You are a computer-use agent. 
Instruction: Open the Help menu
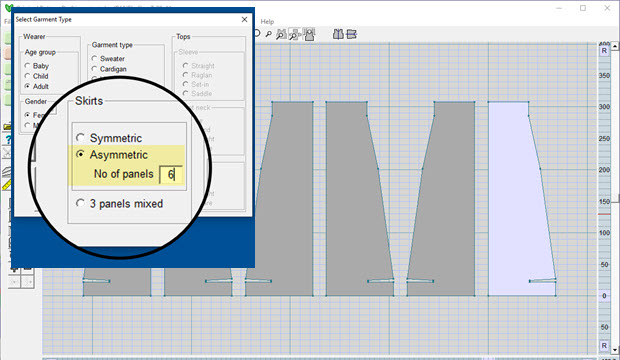click(267, 21)
